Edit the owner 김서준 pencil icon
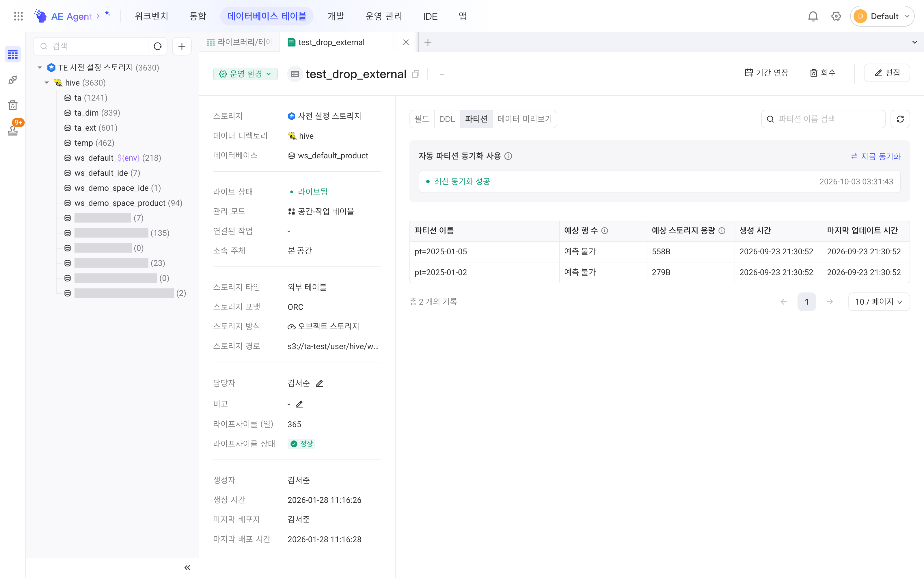The height and width of the screenshot is (578, 924). tap(320, 383)
